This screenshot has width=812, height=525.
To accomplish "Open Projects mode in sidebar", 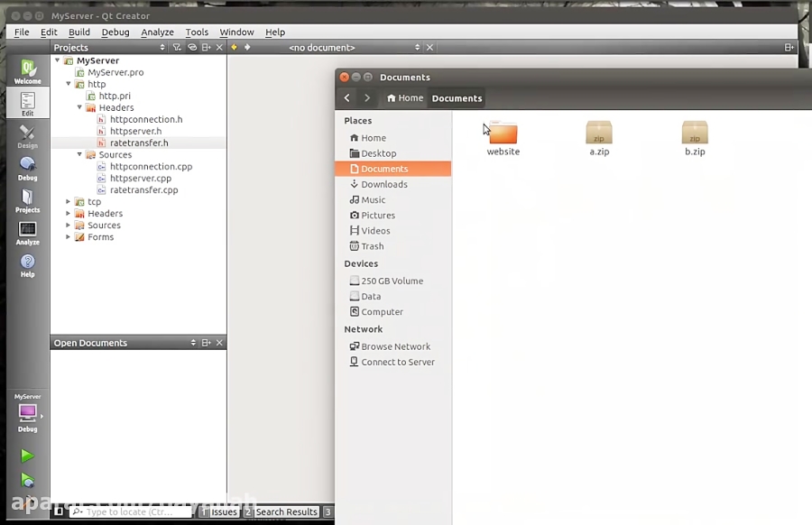I will [27, 199].
